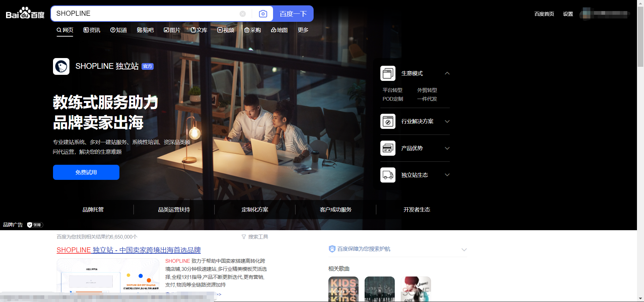Open the 外贸转型 link

point(427,90)
